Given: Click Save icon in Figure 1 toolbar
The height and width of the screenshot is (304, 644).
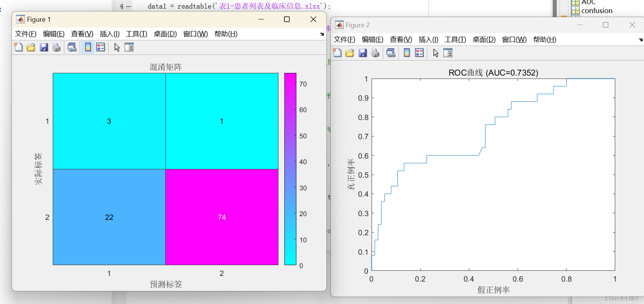Looking at the screenshot, I should pyautogui.click(x=44, y=47).
